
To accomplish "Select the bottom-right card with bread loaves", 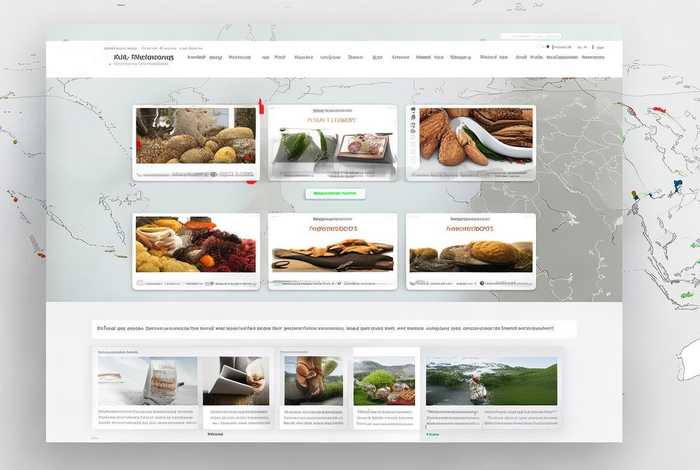I will (x=470, y=250).
